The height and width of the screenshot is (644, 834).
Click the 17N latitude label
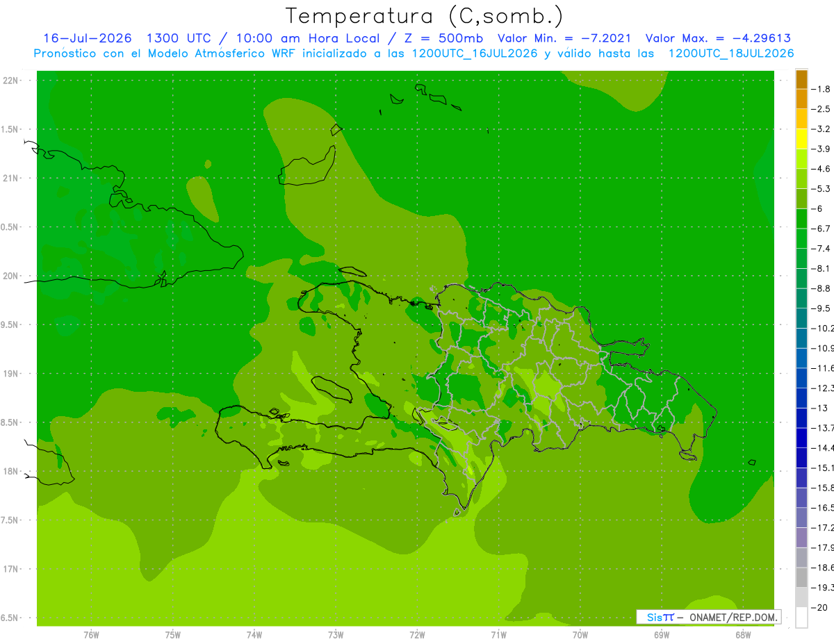11,569
